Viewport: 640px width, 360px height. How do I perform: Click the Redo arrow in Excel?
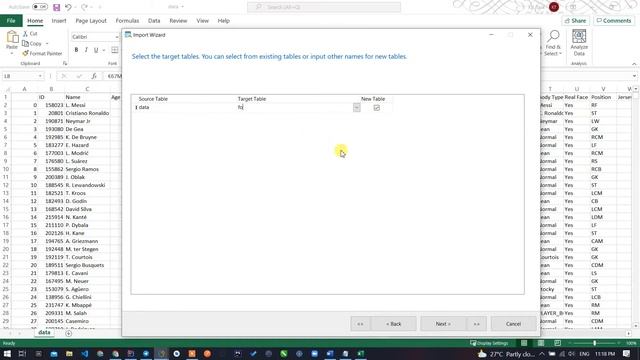84,7
